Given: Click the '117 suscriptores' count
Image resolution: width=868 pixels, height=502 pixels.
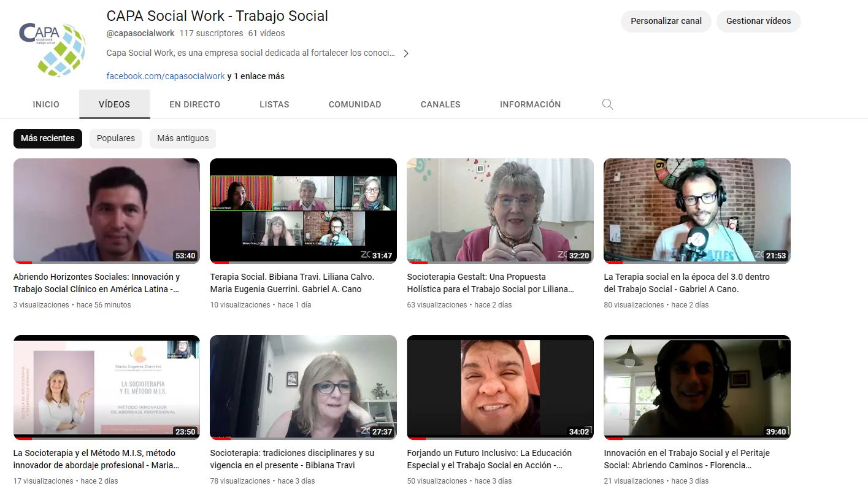Looking at the screenshot, I should coord(211,33).
